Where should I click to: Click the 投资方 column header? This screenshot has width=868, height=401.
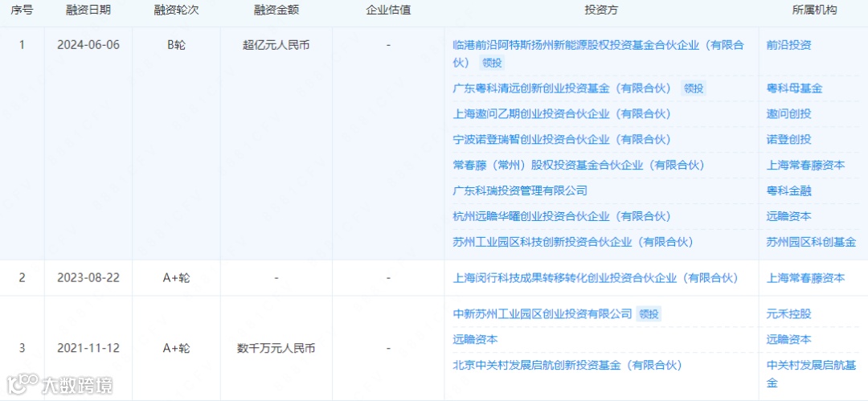(x=601, y=10)
